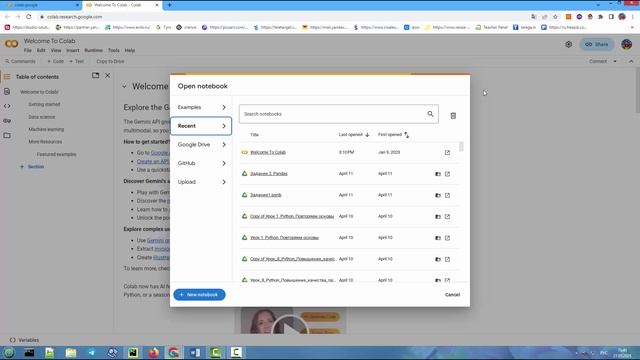Open Table of contents sidebar icon
The height and width of the screenshot is (360, 640).
(7, 77)
